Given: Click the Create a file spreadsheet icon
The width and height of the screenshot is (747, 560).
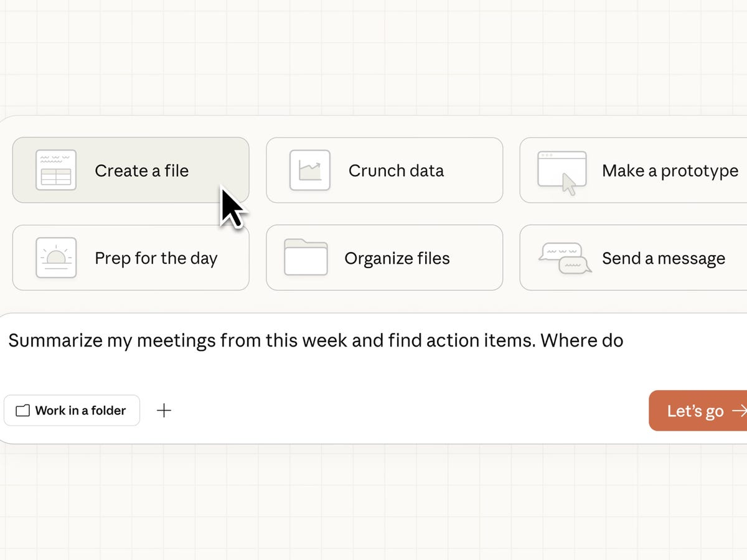Looking at the screenshot, I should coord(56,170).
